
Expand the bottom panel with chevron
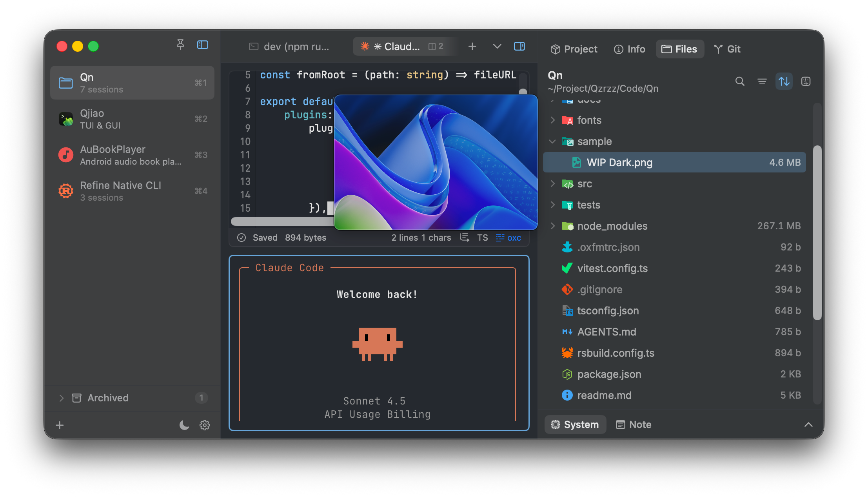[x=808, y=424]
